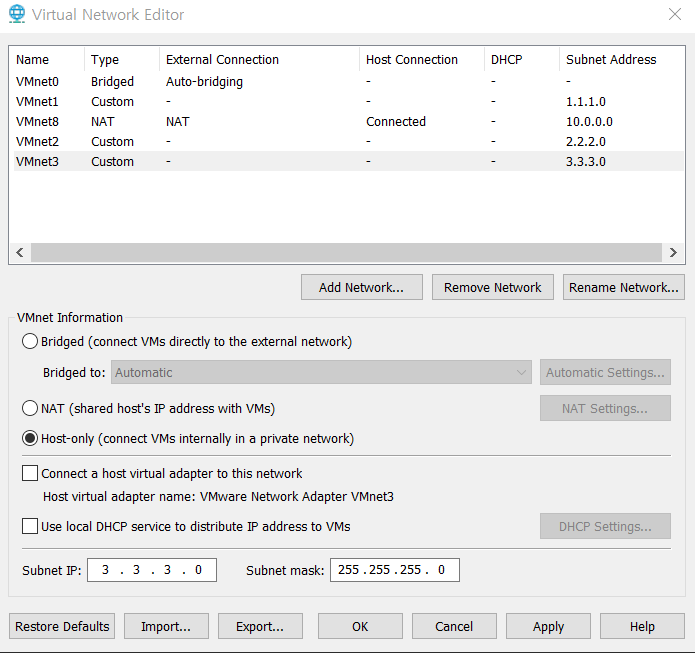Viewport: 695px width, 653px height.
Task: Open NAT Settings
Action: click(x=605, y=408)
